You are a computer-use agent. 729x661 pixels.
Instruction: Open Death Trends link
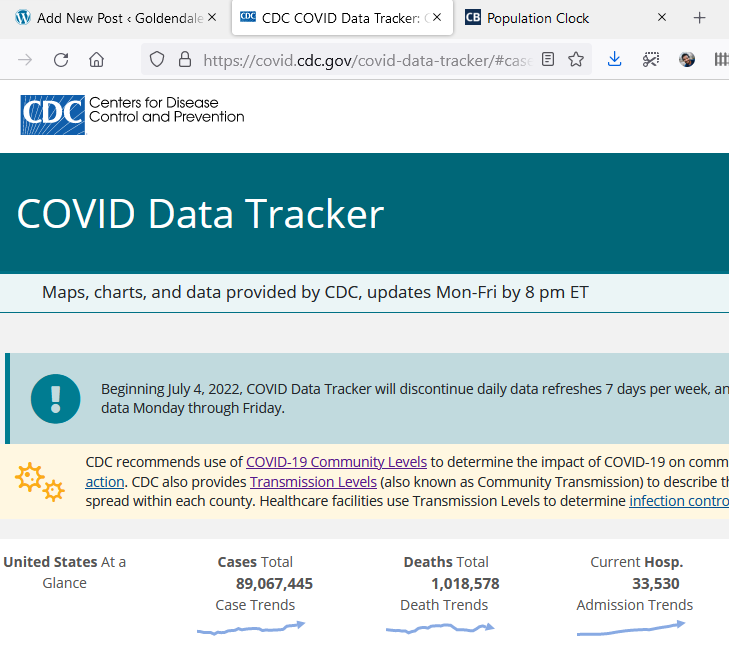coord(444,605)
